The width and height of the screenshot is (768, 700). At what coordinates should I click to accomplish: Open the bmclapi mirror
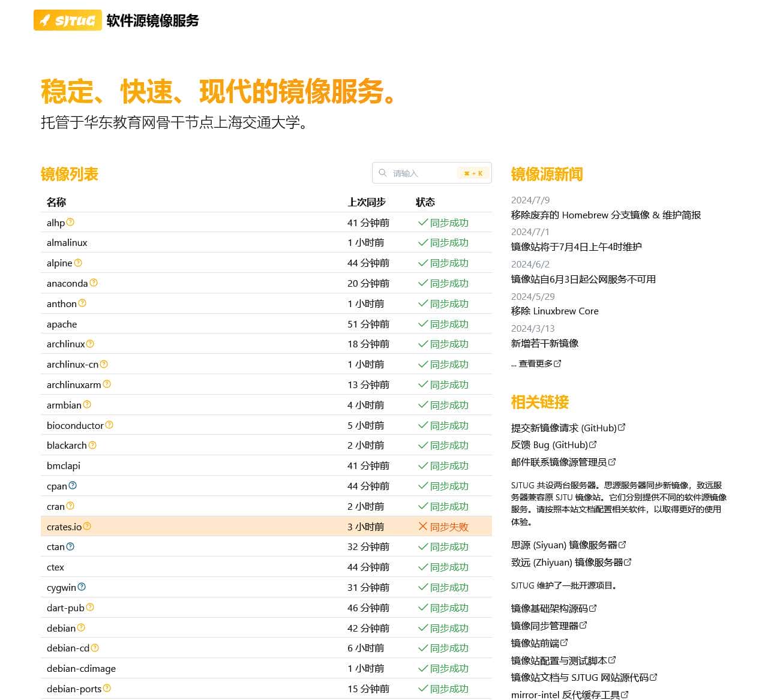pyautogui.click(x=64, y=465)
